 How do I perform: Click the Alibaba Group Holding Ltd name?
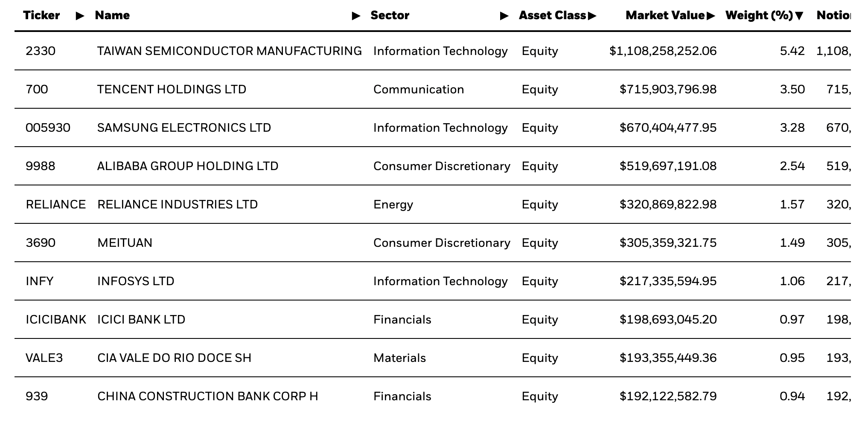pyautogui.click(x=188, y=166)
